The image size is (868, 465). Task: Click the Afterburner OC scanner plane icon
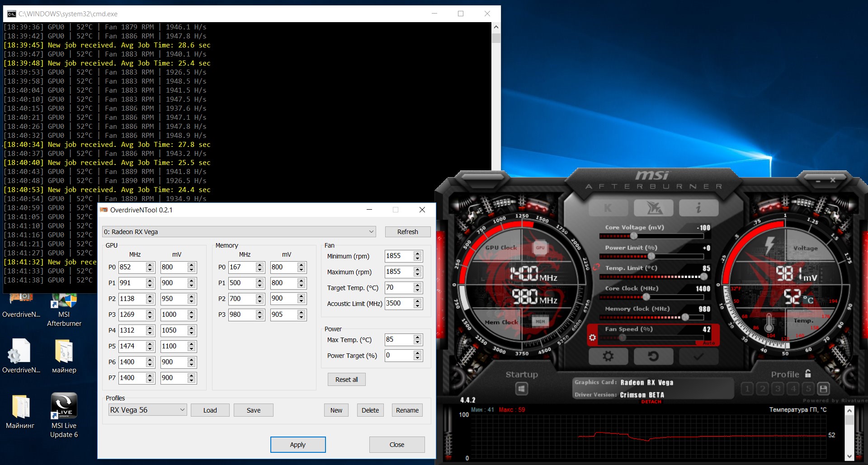654,208
